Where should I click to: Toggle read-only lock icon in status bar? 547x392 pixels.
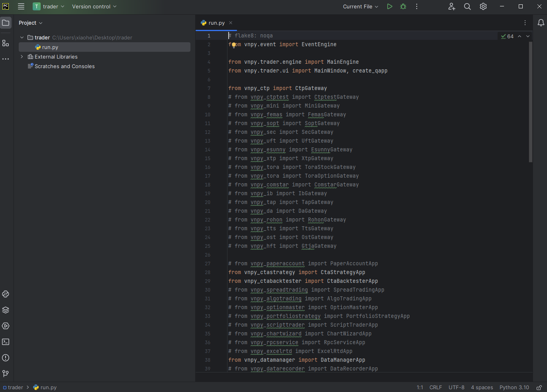click(539, 387)
